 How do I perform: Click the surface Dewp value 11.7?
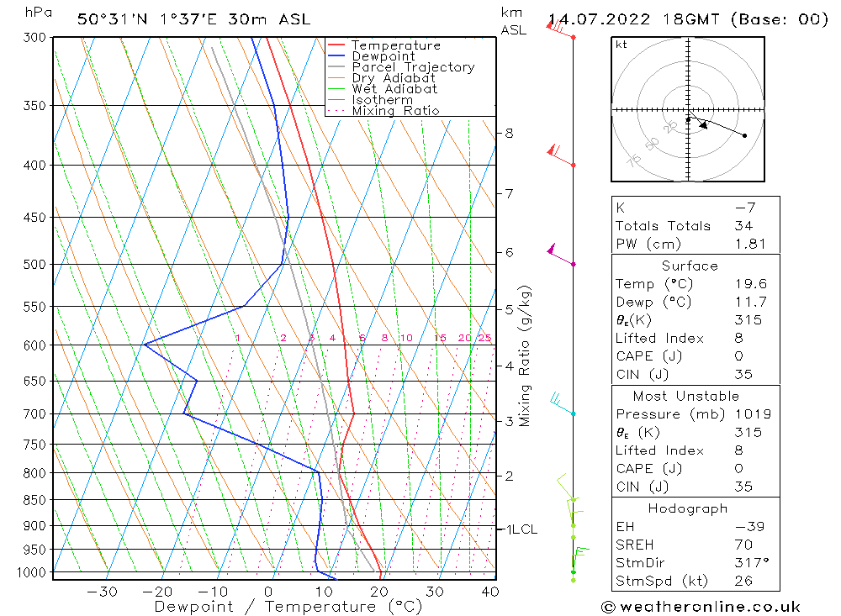(x=751, y=302)
